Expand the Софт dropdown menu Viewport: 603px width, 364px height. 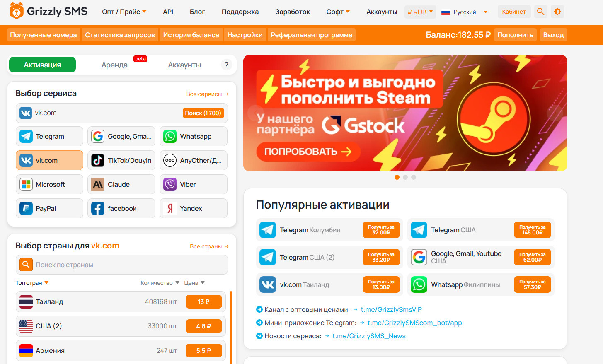pyautogui.click(x=338, y=12)
